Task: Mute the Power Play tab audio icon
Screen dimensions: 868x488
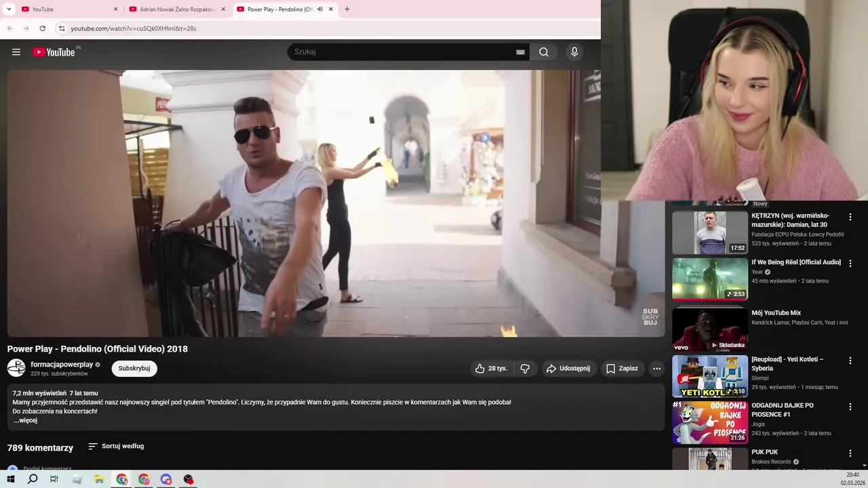Action: (319, 9)
